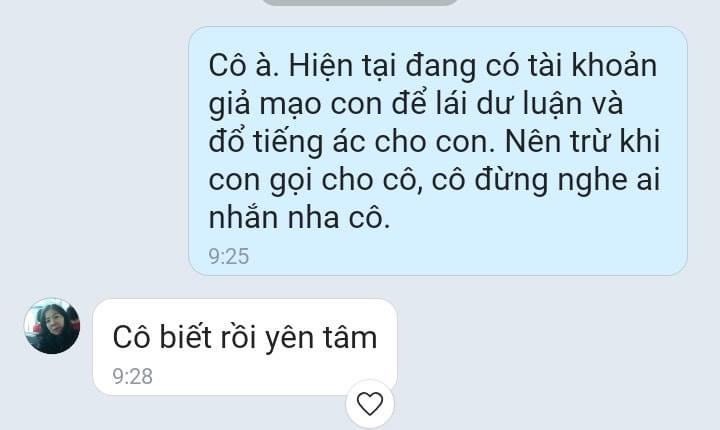Tap the heart reaction icon
The width and height of the screenshot is (720, 430).
(370, 404)
